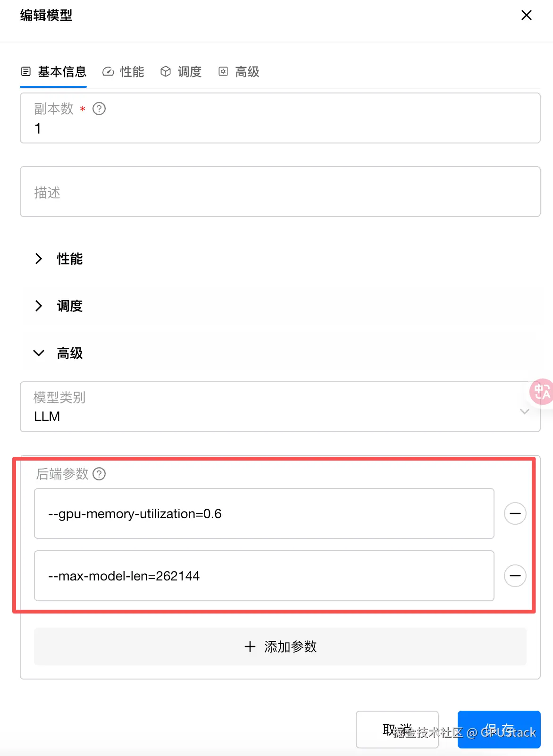Switch to the 调度 tab

181,72
